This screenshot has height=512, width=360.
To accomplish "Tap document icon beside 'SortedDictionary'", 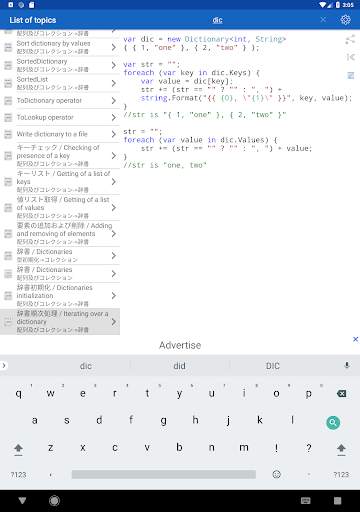I will coord(8,65).
